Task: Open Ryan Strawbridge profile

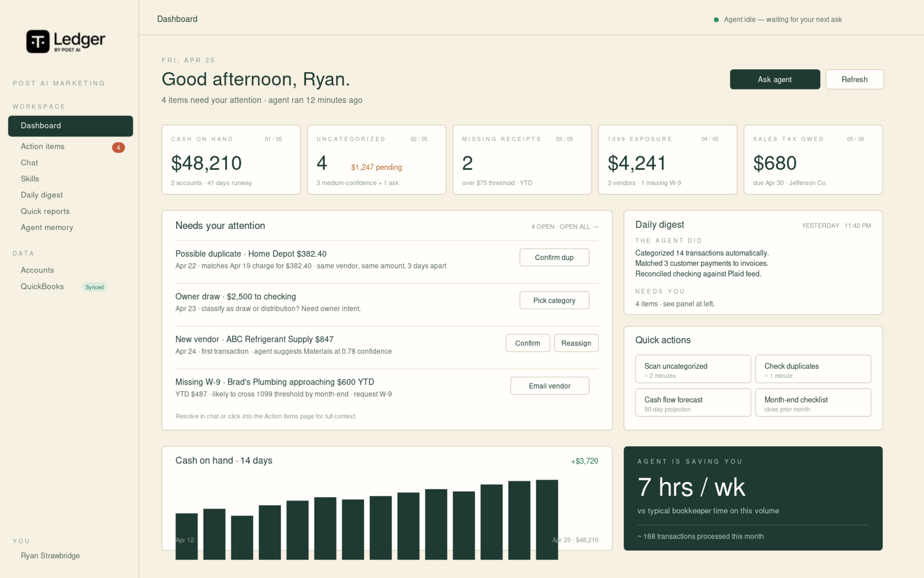Action: pyautogui.click(x=50, y=556)
